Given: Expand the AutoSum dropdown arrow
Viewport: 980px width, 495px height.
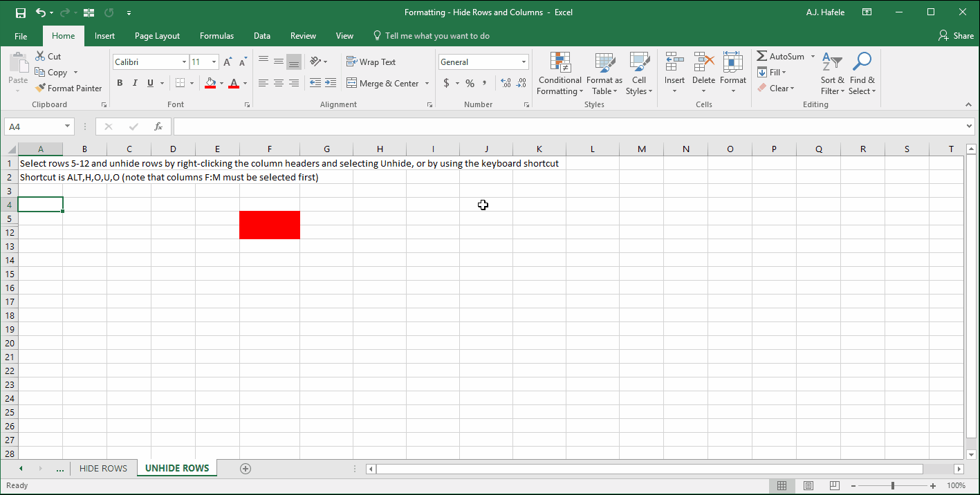Looking at the screenshot, I should point(813,57).
